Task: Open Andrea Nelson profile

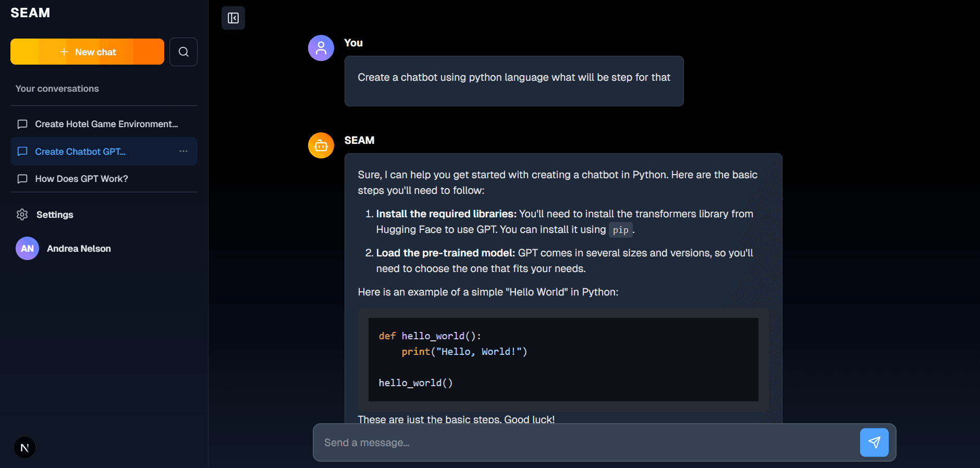Action: (x=104, y=249)
